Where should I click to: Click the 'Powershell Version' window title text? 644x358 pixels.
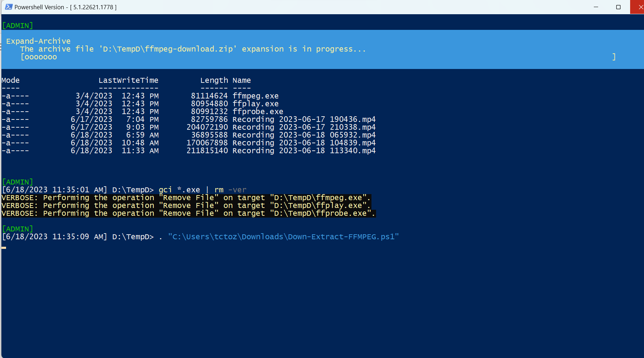click(x=65, y=7)
